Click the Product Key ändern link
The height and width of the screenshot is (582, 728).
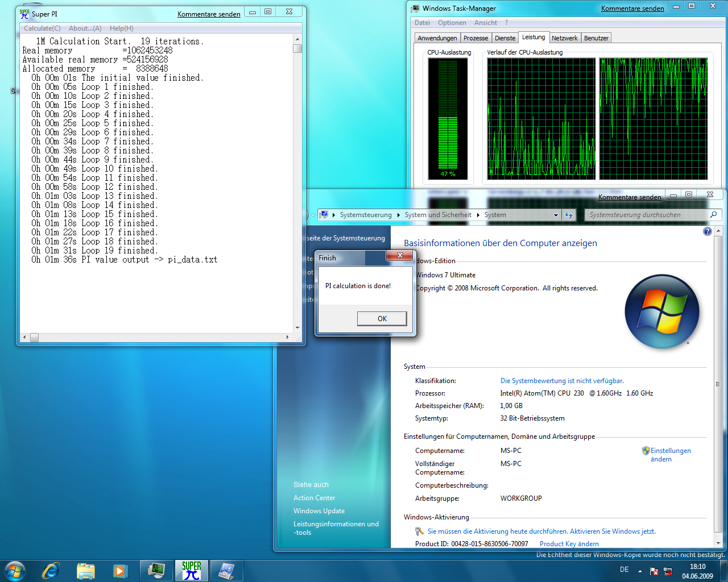pos(569,544)
